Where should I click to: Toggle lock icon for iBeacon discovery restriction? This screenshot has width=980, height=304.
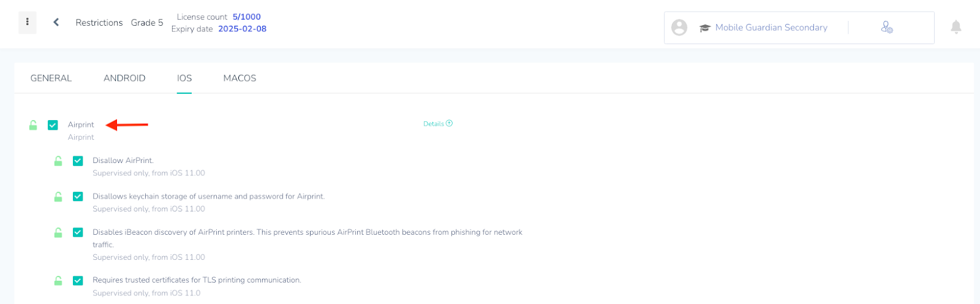click(58, 233)
